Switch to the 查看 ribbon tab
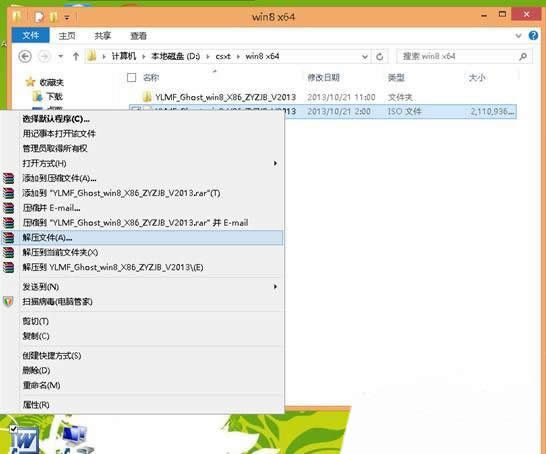 click(138, 36)
